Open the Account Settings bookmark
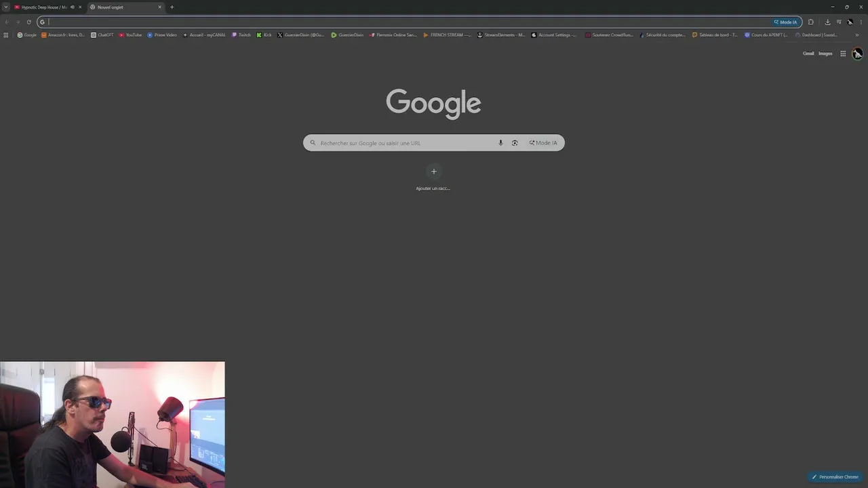The height and width of the screenshot is (488, 868). pyautogui.click(x=554, y=35)
